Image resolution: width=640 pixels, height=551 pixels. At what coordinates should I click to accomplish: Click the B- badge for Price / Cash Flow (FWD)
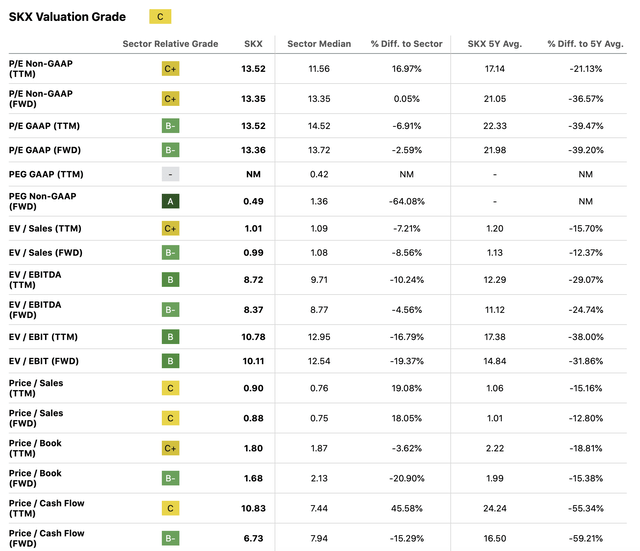point(170,538)
